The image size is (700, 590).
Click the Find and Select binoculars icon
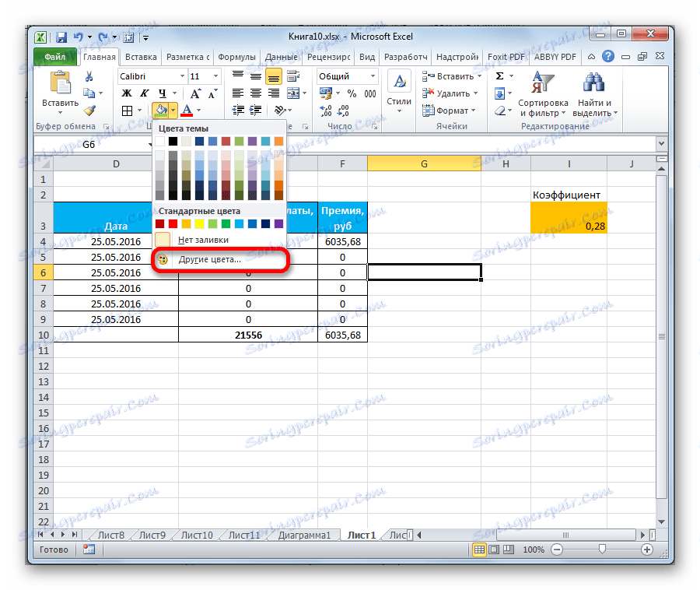pos(593,83)
